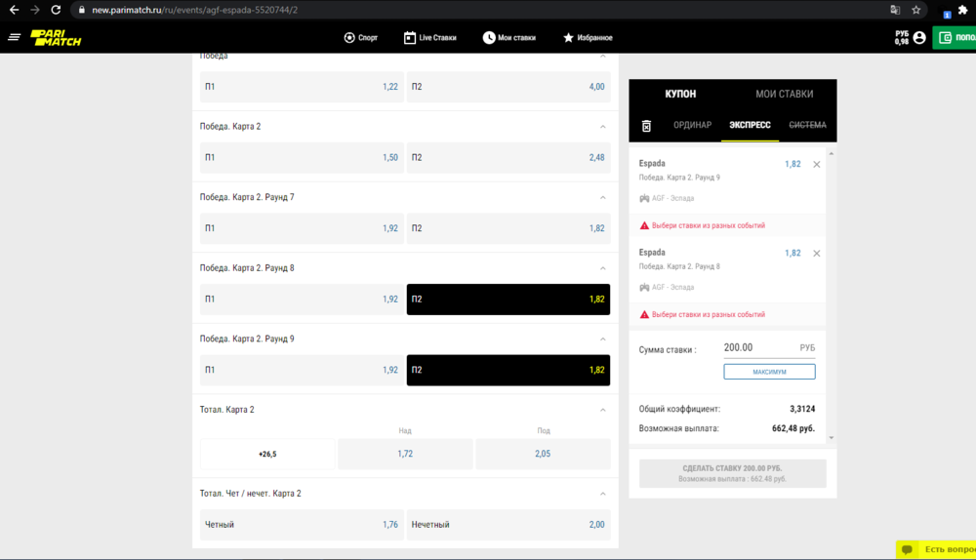Viewport: 976px width, 560px height.
Task: Collapse Победа. Карта 2. Раунд 8
Action: coord(602,268)
